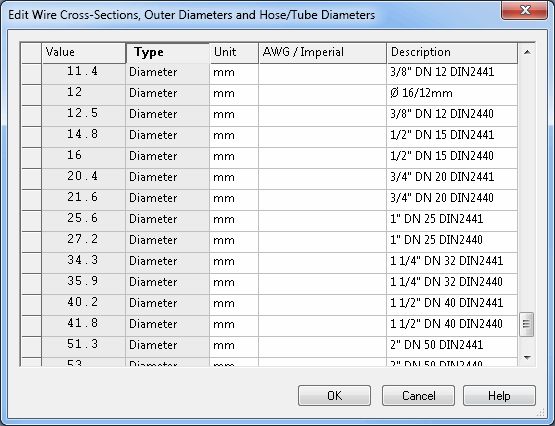This screenshot has height=426, width=555.
Task: Click the mm unit cell in row 51.3
Action: 234,346
